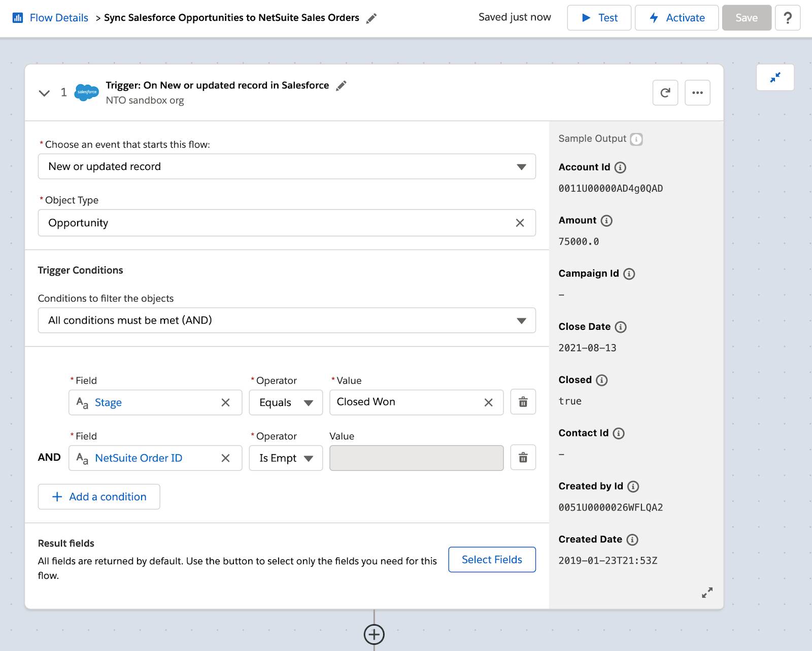
Task: Open the event type dropdown
Action: click(x=287, y=166)
